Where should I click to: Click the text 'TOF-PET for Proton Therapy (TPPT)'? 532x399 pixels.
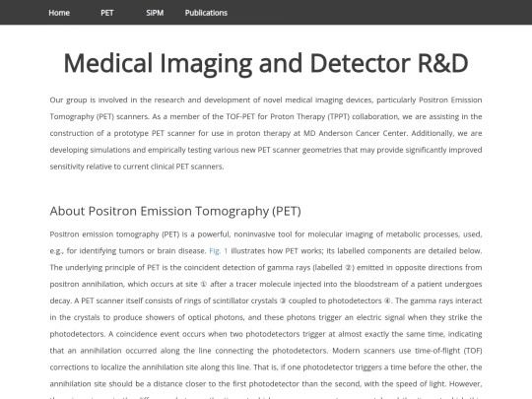288,116
